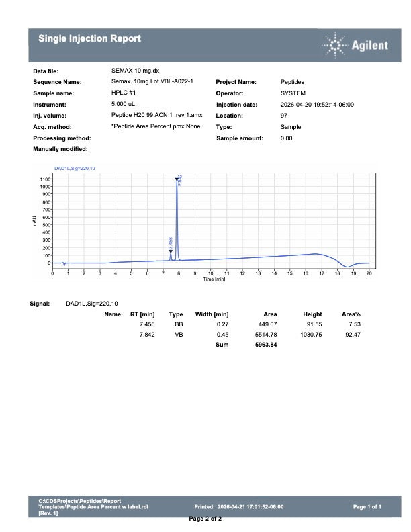Click the Printed timestamp in footer

tap(238, 507)
